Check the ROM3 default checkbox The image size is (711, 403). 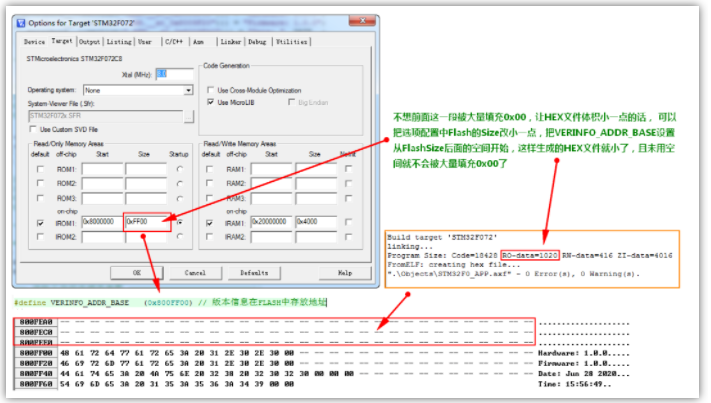point(40,198)
